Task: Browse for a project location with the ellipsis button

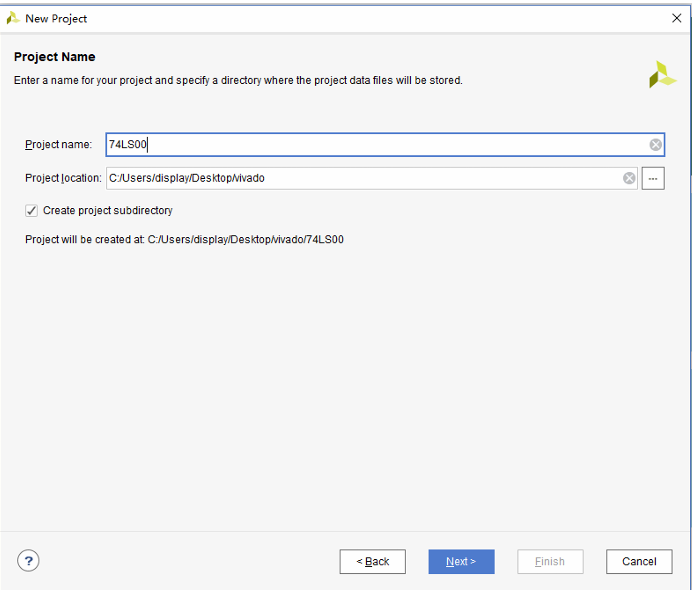Action: tap(653, 178)
